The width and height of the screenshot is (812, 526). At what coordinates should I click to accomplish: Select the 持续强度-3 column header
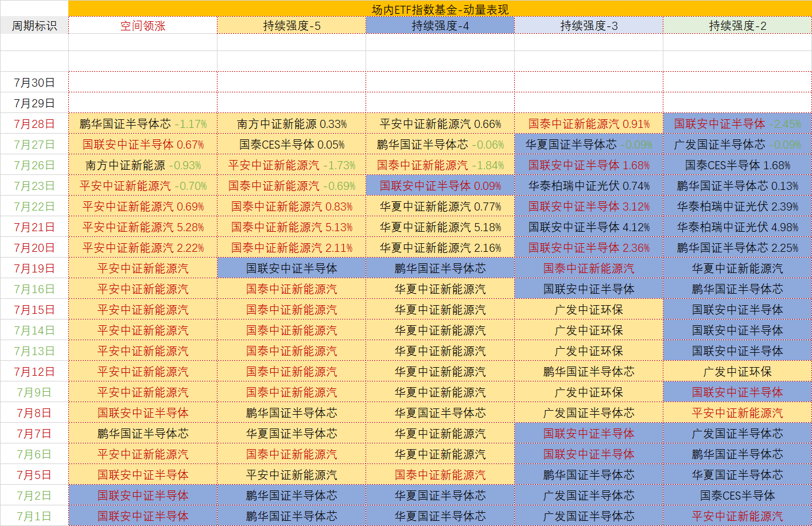click(589, 26)
